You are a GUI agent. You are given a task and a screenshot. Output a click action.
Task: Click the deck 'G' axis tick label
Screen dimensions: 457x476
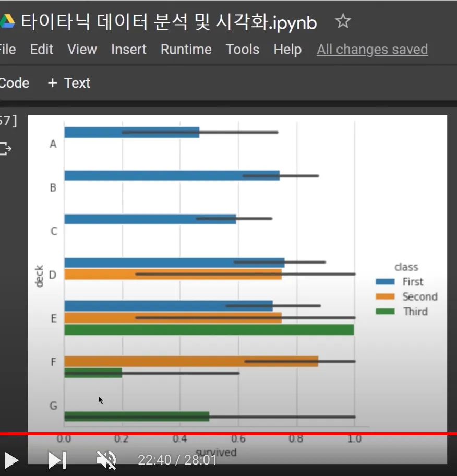coord(53,406)
